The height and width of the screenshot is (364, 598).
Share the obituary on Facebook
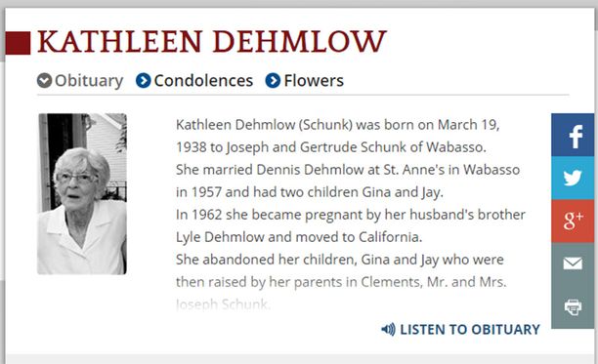[x=573, y=135]
